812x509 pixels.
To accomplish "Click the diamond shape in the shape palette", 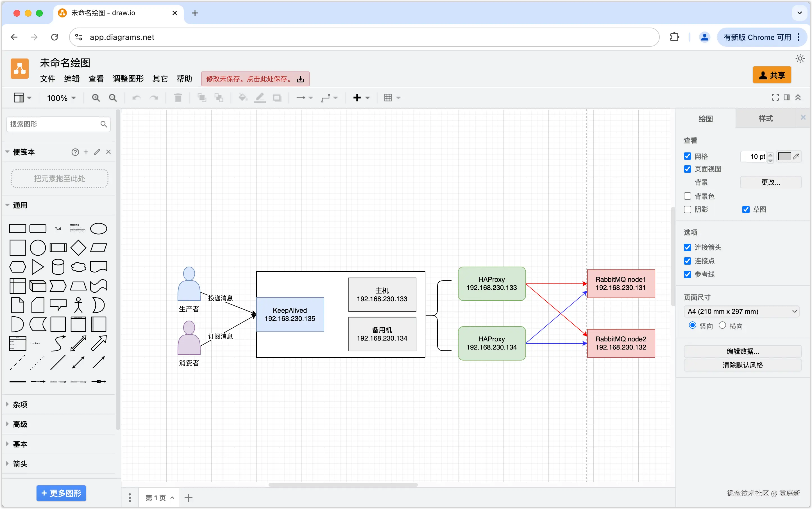I will point(78,248).
